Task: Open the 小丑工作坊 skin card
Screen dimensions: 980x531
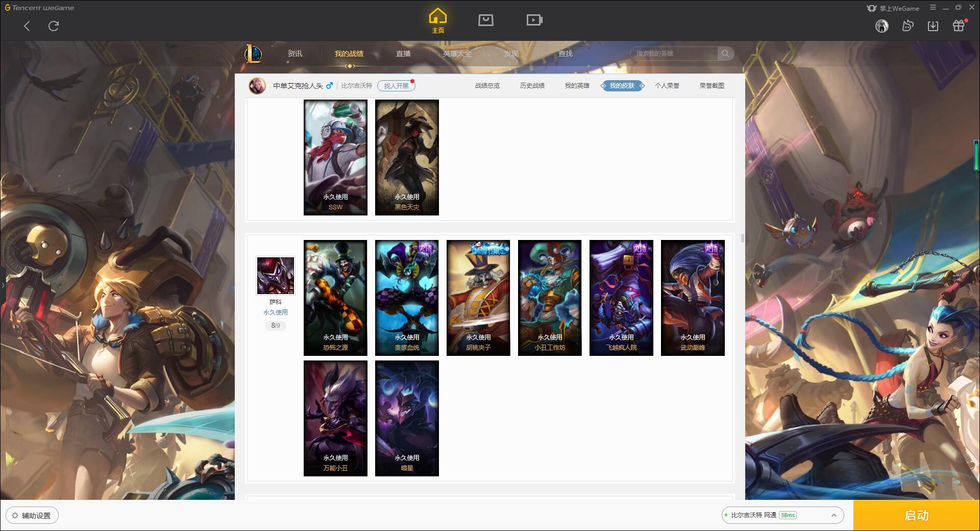Action: pyautogui.click(x=550, y=298)
